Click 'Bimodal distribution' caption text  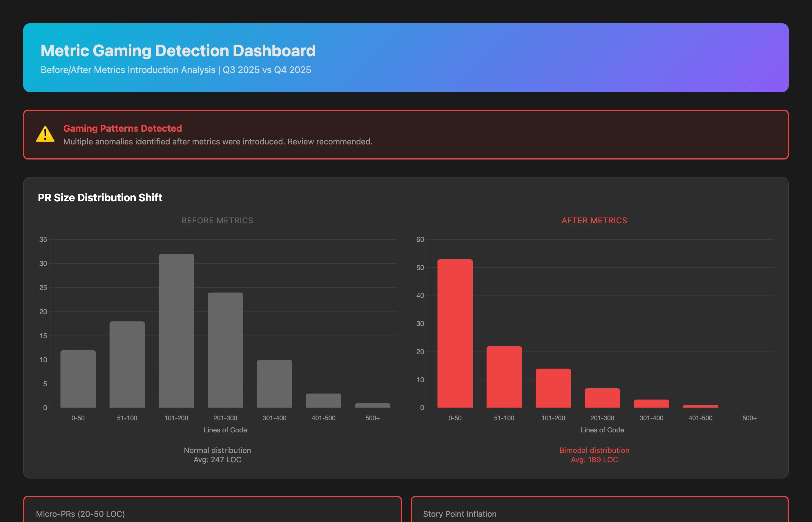tap(594, 450)
